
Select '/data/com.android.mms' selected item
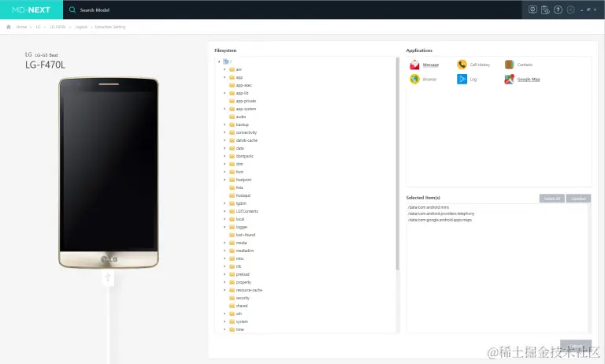(x=429, y=207)
